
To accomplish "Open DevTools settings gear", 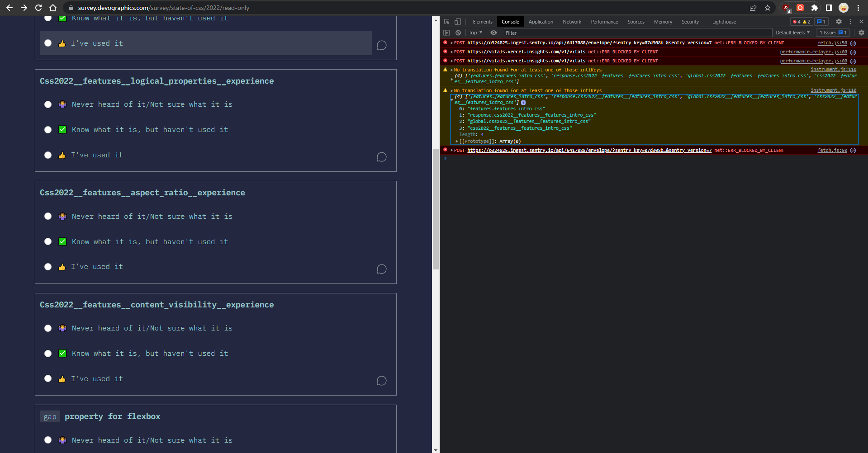I will point(839,22).
